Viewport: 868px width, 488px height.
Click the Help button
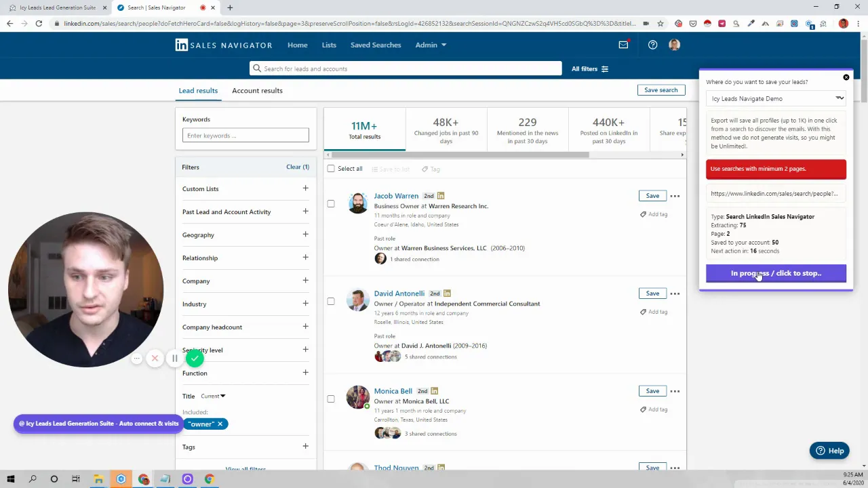pyautogui.click(x=829, y=451)
